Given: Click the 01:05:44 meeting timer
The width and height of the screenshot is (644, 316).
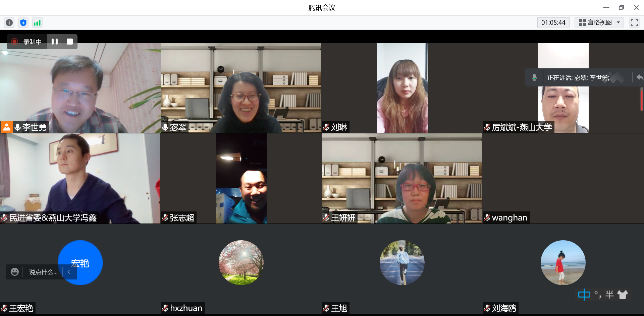Looking at the screenshot, I should pyautogui.click(x=553, y=22).
